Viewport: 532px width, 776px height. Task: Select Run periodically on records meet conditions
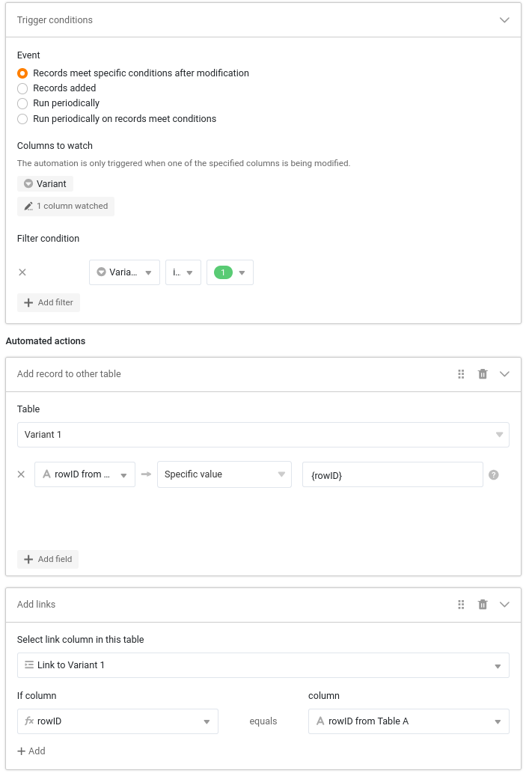(22, 119)
